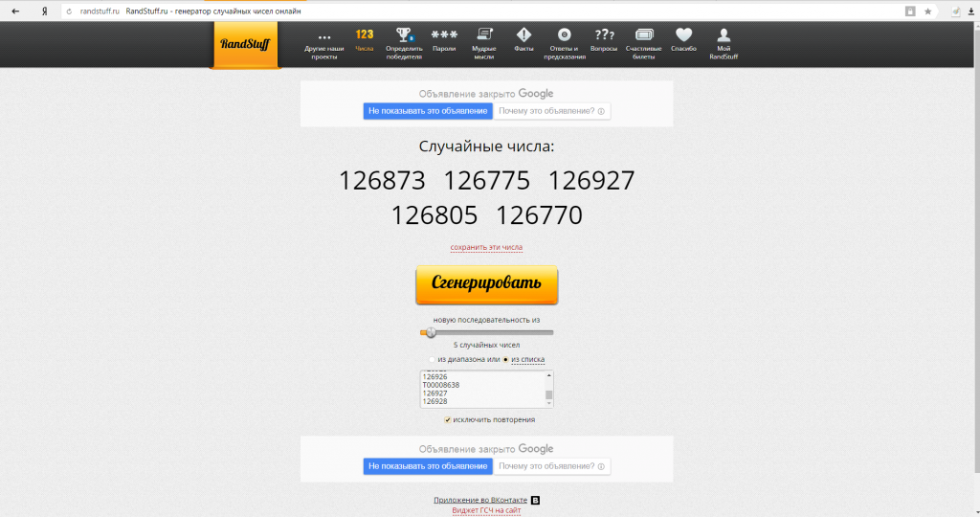
Task: Bookmark page with star icon
Action: click(x=928, y=11)
